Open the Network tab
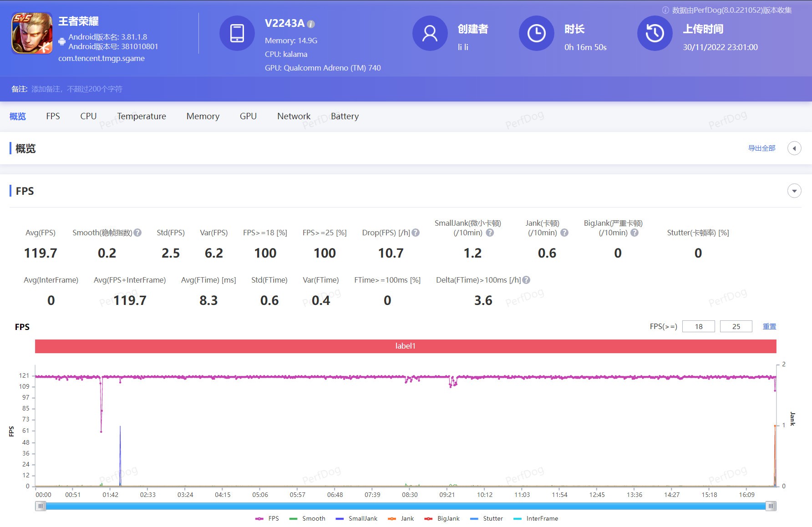The width and height of the screenshot is (812, 527). (x=294, y=117)
